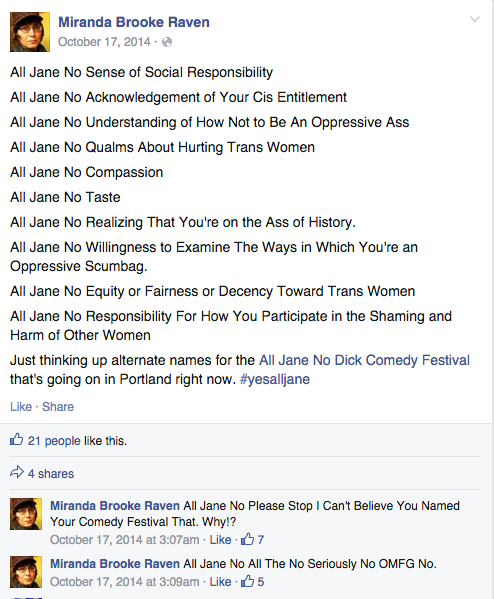Viewport: 494px width, 599px height.
Task: Like the 3:07am comment
Action: [220, 539]
